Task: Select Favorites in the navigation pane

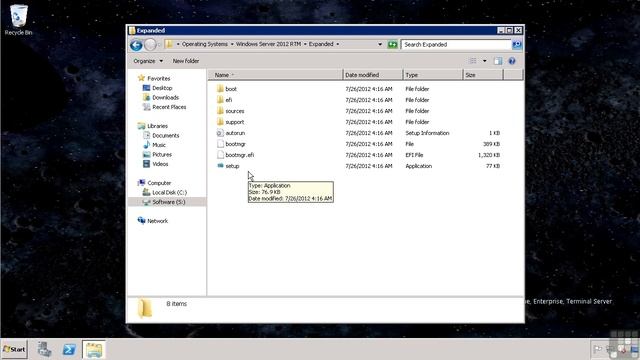Action: click(x=159, y=78)
